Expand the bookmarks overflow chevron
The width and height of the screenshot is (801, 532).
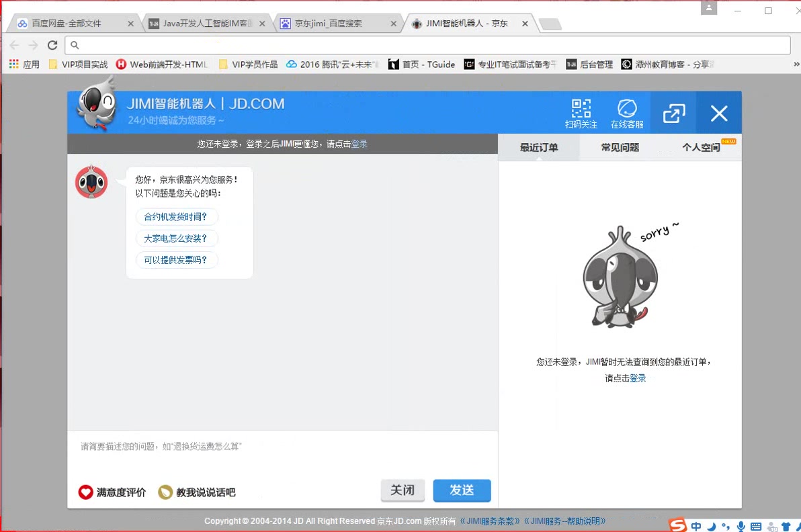tap(796, 64)
